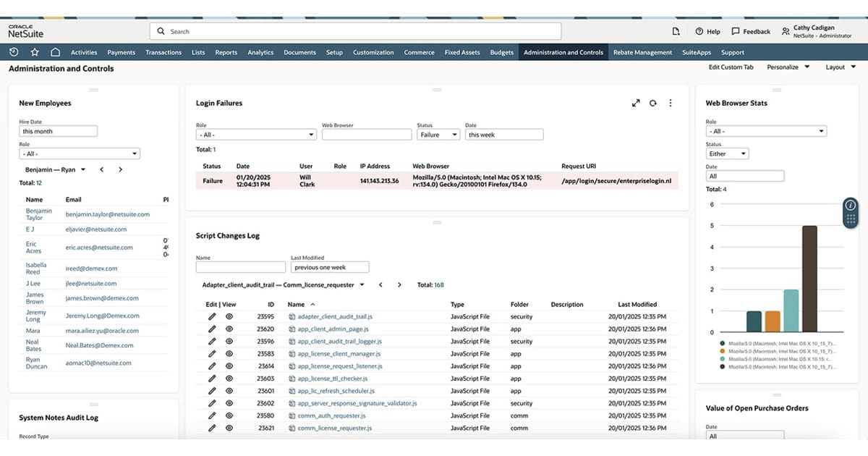
Task: Edit adapter_client_audit_trail.js with the pencil icon
Action: pyautogui.click(x=212, y=315)
